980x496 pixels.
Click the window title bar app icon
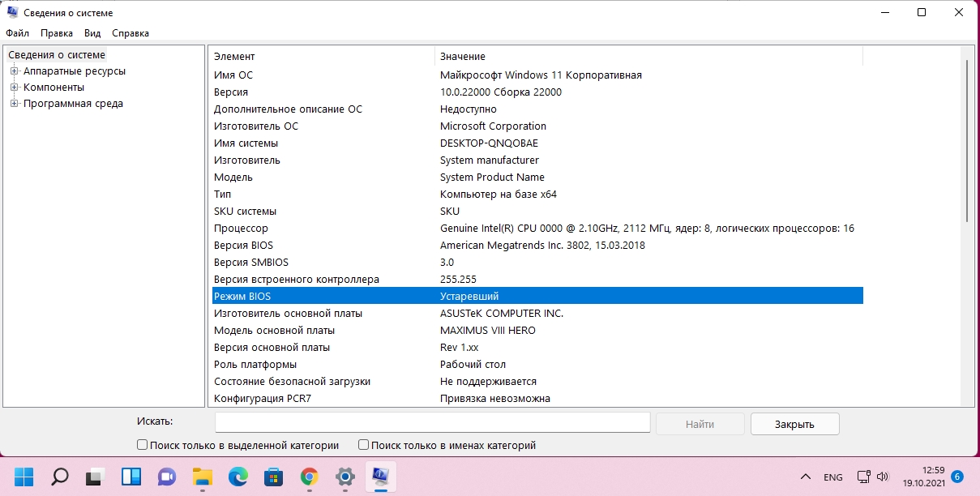(13, 12)
